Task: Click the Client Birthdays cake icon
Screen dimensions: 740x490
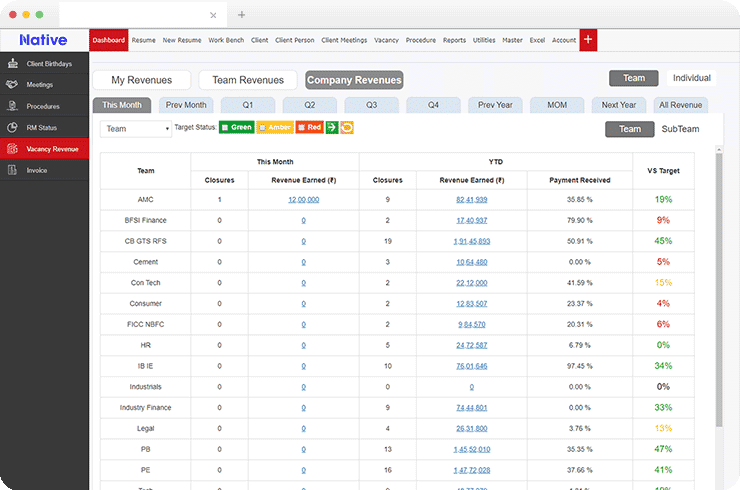Action: click(x=12, y=63)
